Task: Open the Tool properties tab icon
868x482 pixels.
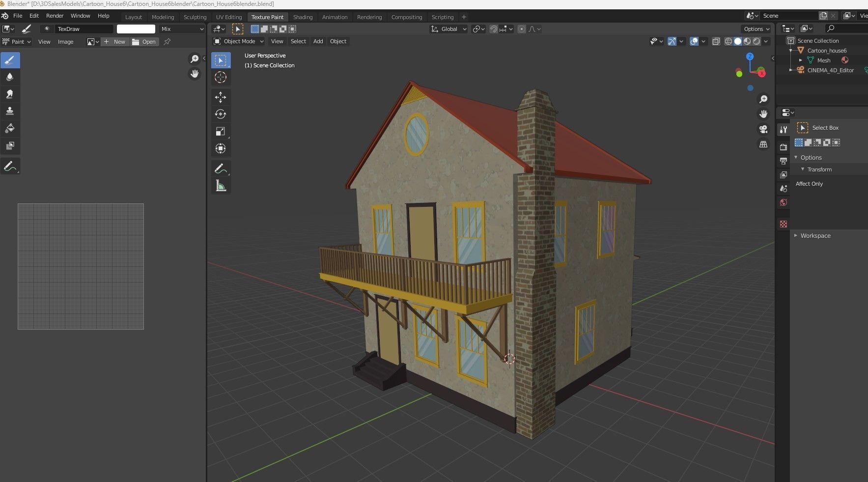Action: point(784,130)
